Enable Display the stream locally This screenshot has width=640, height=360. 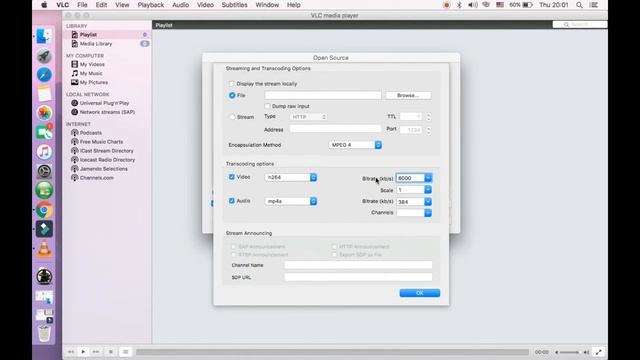pyautogui.click(x=232, y=84)
